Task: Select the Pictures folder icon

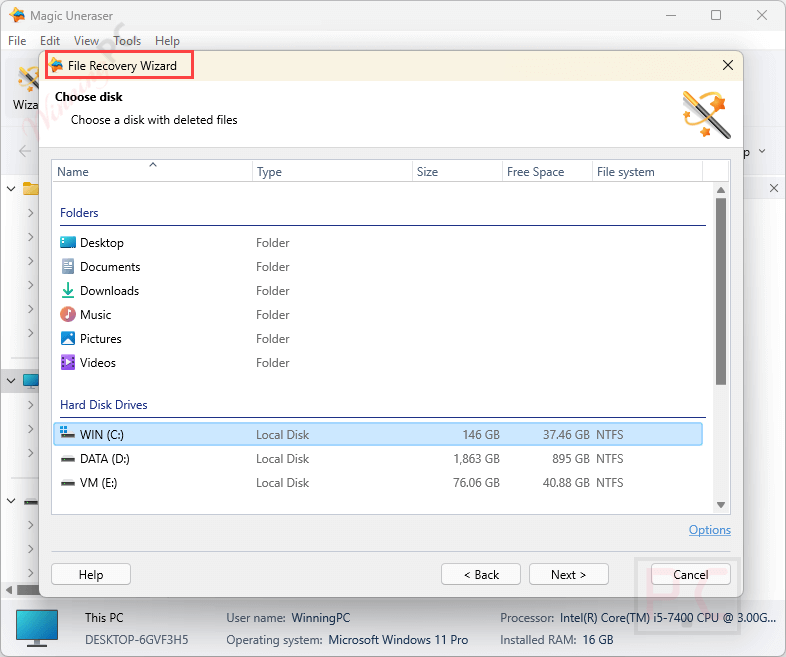Action: pos(68,339)
